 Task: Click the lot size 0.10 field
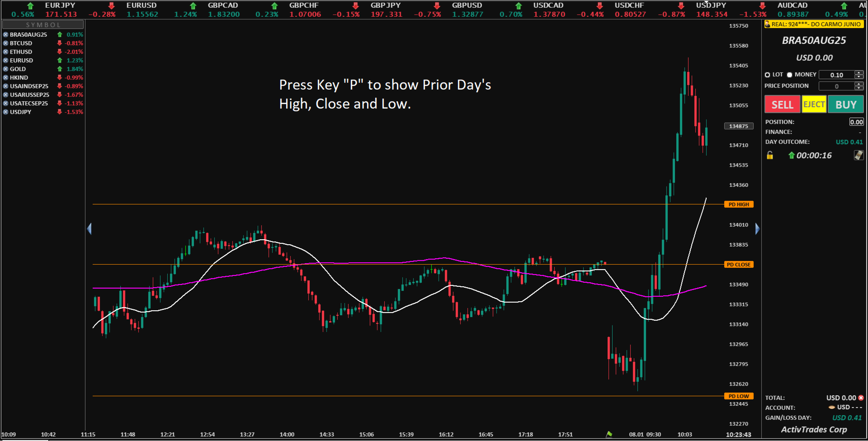pyautogui.click(x=836, y=75)
